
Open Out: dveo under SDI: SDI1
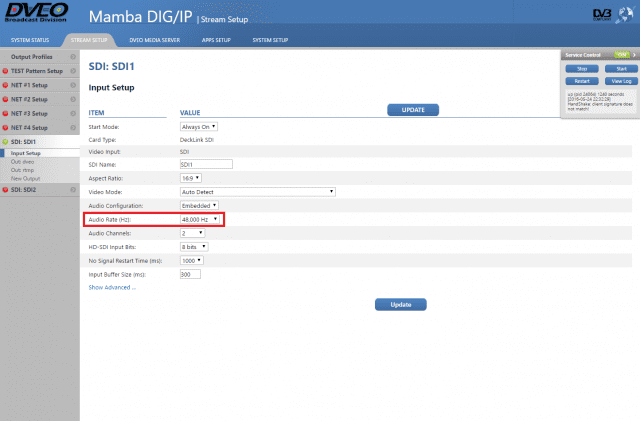(x=22, y=162)
